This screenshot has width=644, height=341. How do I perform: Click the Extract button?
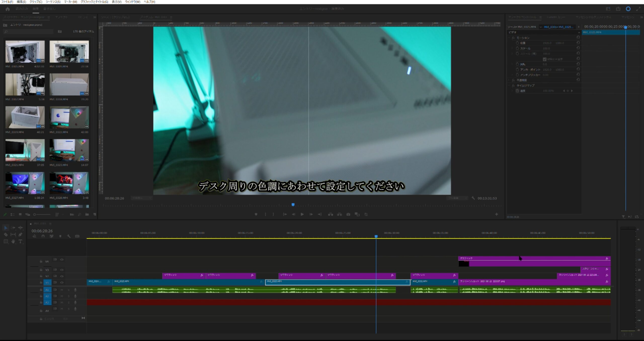click(x=339, y=214)
